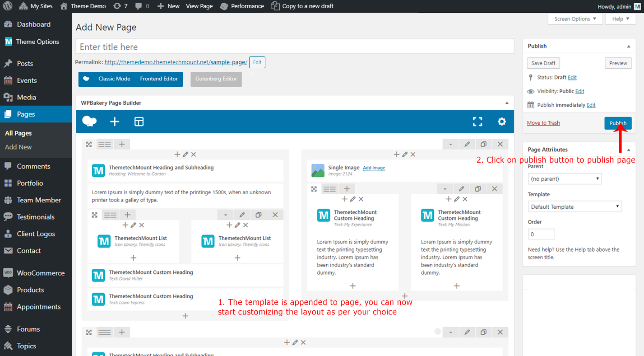Toggle WPBakery full screen mode icon

point(477,122)
